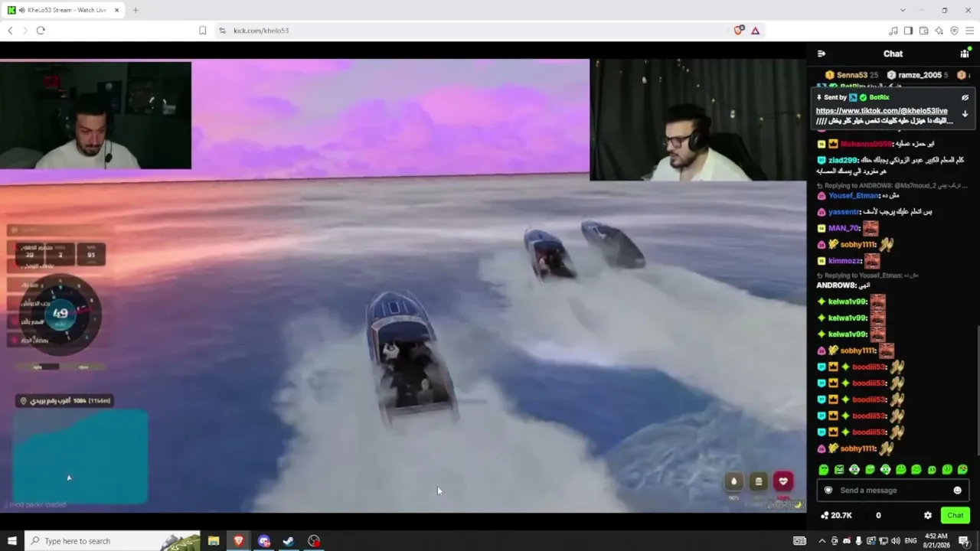The height and width of the screenshot is (551, 980).
Task: Open kimmozz's username in chat
Action: [845, 261]
